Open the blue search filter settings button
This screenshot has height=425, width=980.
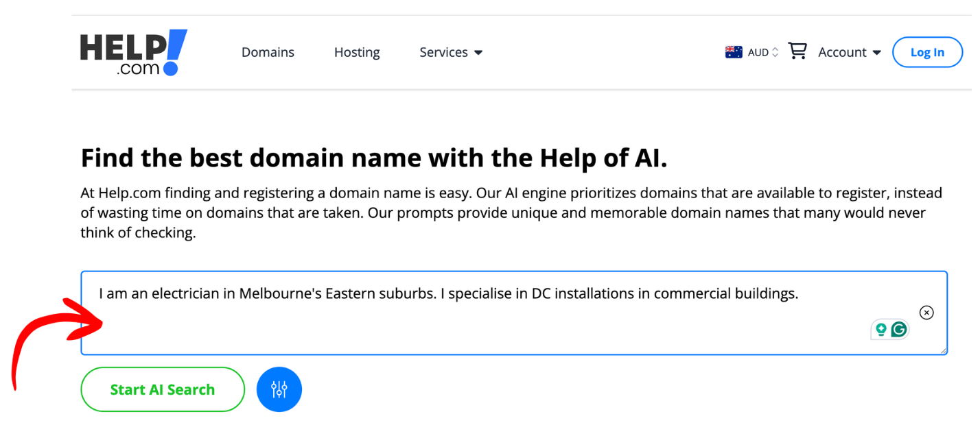279,389
